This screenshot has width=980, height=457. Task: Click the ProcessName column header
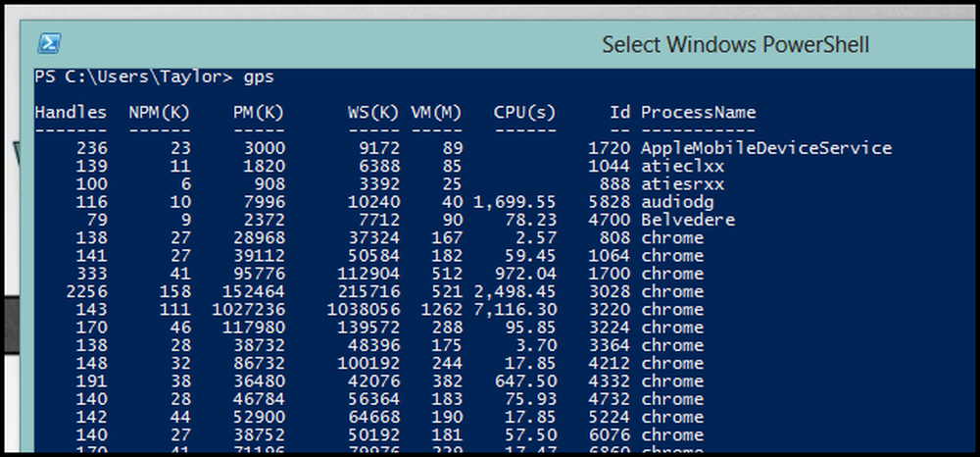click(x=698, y=113)
